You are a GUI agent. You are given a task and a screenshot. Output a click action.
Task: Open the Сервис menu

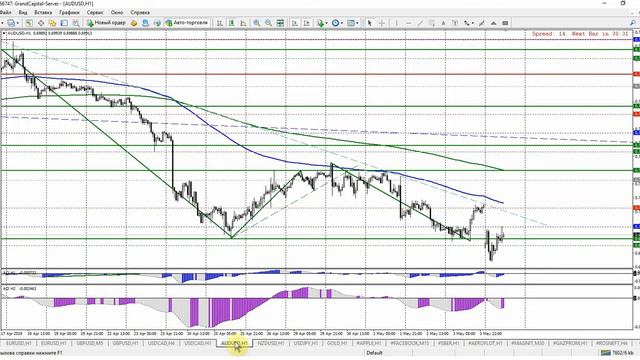pyautogui.click(x=95, y=13)
